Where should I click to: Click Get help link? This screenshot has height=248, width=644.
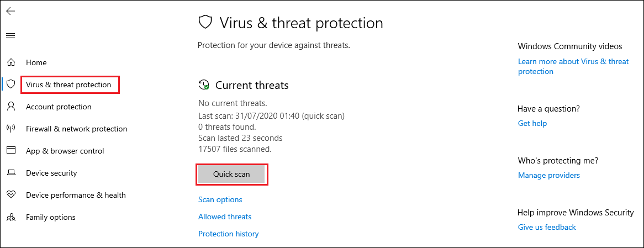click(532, 123)
